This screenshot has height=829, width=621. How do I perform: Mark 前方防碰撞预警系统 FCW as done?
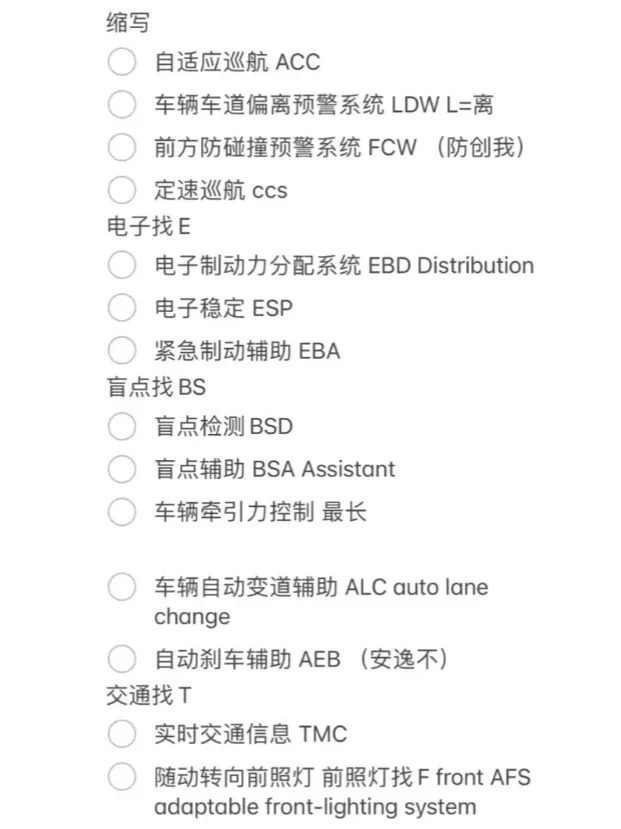121,147
